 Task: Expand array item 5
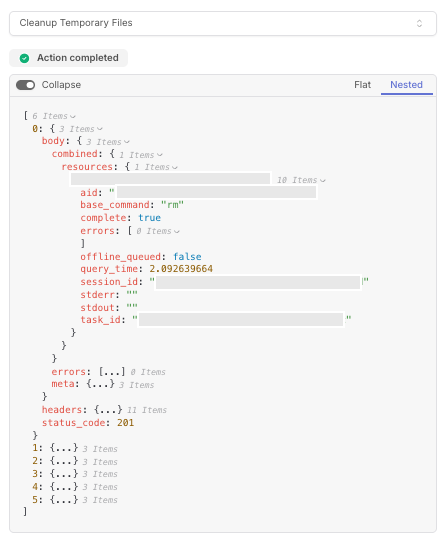point(64,500)
